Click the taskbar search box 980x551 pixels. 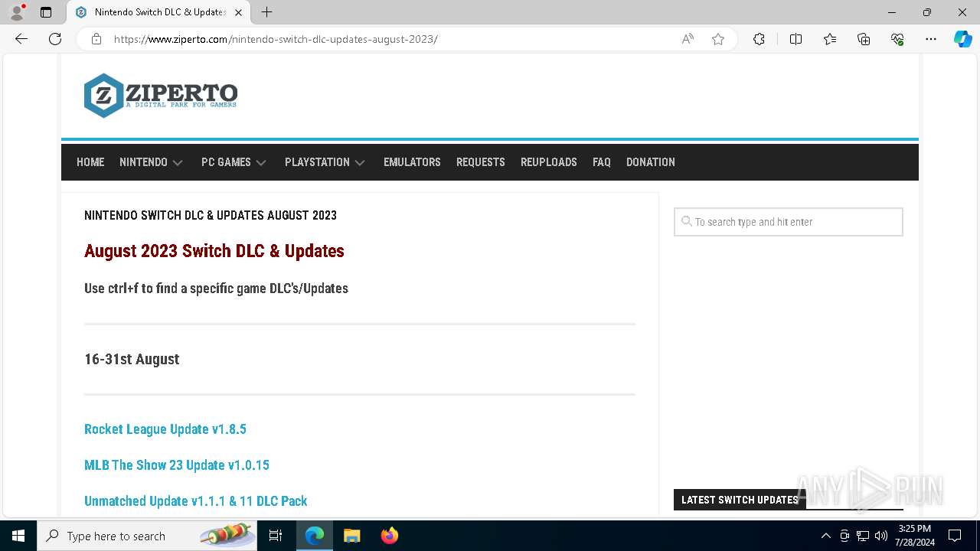147,536
